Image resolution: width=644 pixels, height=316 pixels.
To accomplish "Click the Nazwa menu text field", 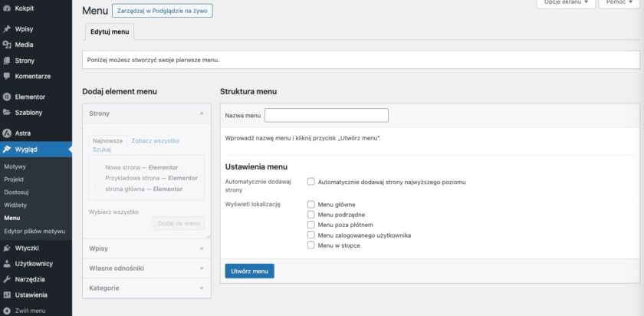I will (326, 115).
